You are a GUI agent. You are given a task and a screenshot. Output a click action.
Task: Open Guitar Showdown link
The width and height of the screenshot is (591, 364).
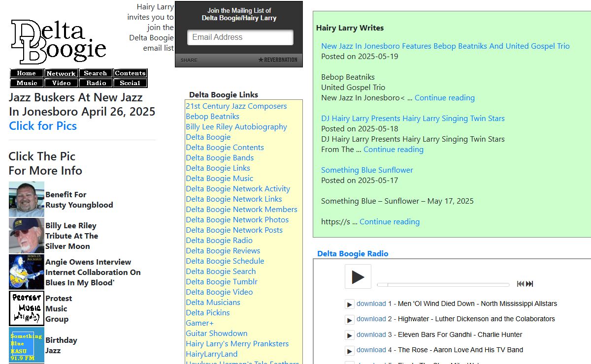[216, 334]
